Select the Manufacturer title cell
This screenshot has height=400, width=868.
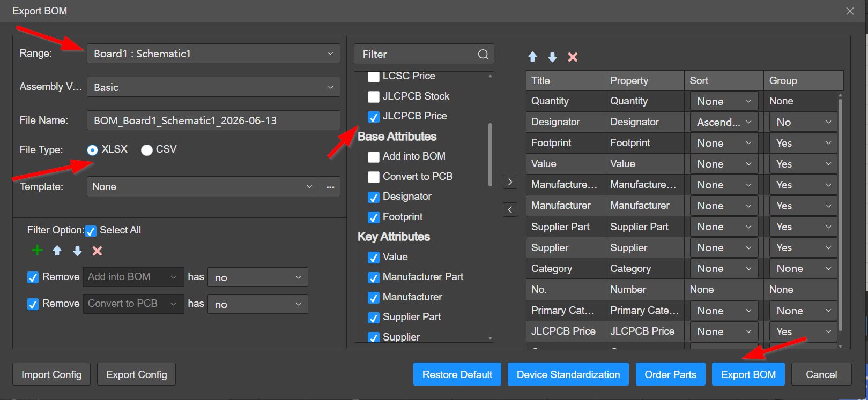[x=566, y=206]
